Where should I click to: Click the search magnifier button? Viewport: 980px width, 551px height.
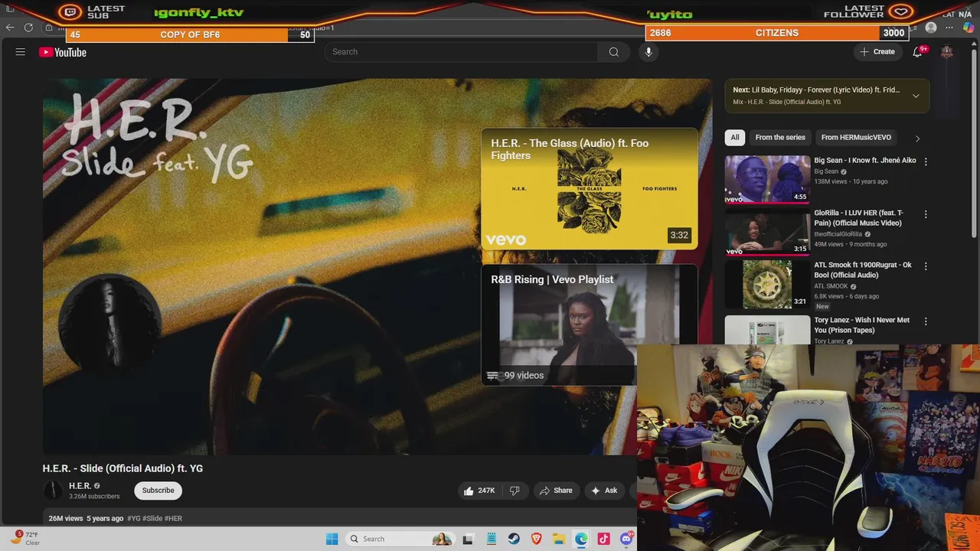(614, 52)
